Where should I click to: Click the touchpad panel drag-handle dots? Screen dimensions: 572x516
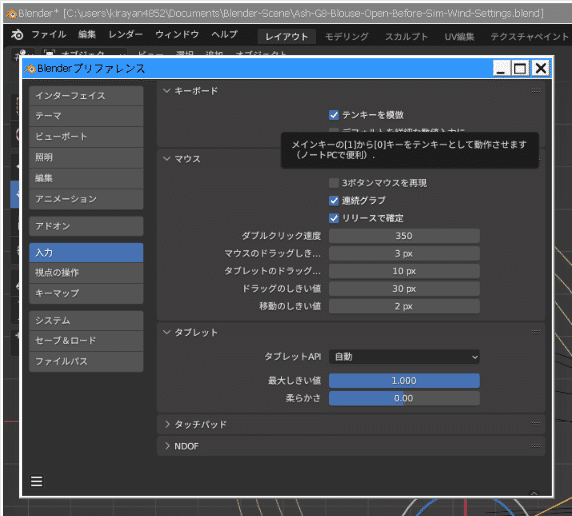[536, 423]
